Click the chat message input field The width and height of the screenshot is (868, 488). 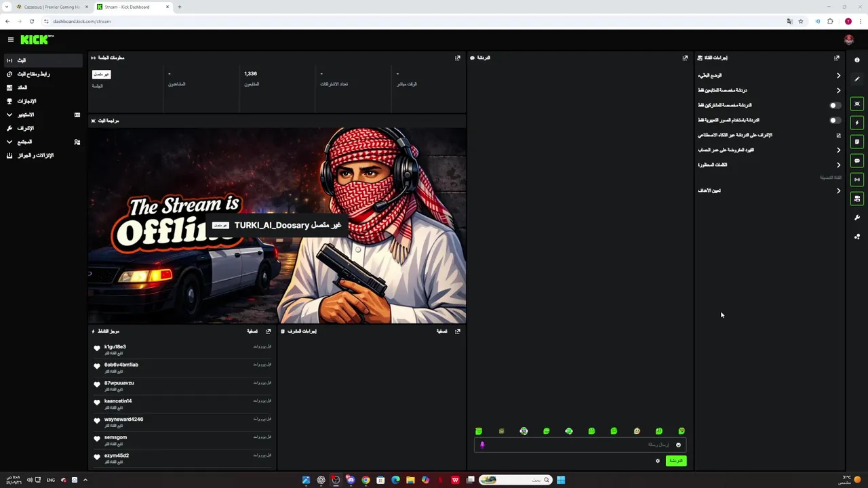click(x=580, y=445)
